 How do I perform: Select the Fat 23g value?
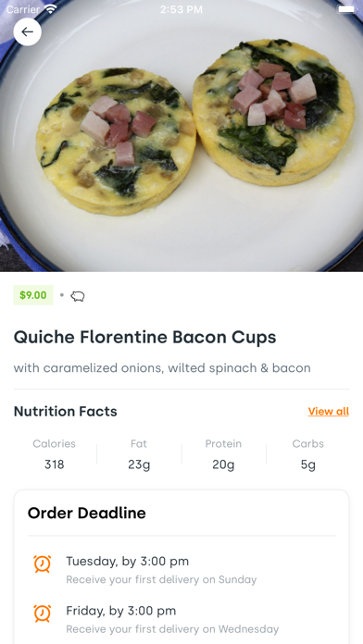(x=139, y=464)
